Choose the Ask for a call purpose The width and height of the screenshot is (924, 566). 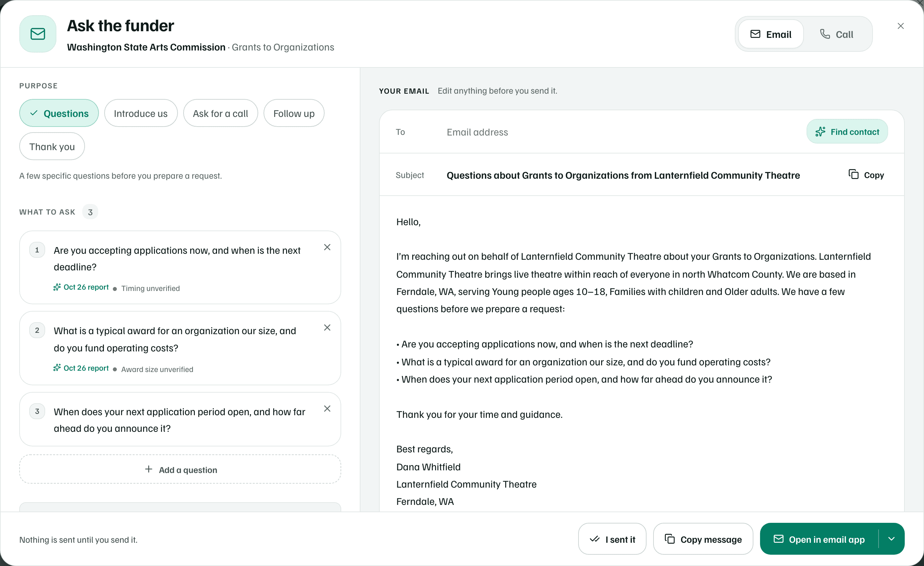pyautogui.click(x=220, y=113)
